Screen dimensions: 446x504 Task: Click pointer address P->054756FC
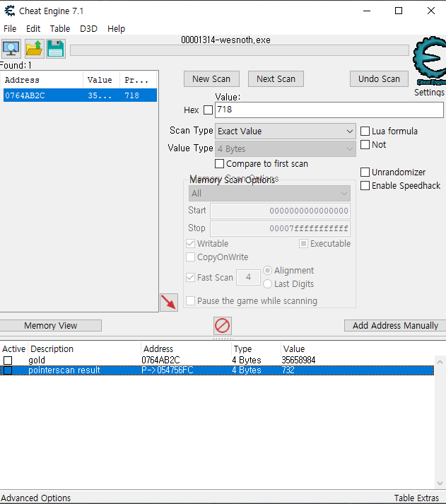[x=167, y=370]
